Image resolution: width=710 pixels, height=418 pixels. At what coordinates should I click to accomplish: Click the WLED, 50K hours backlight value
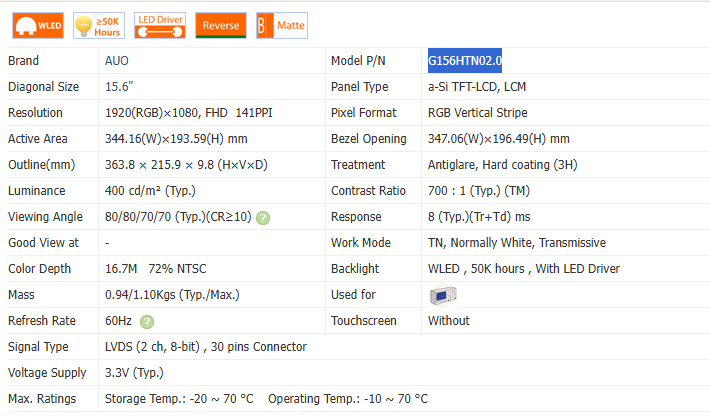(524, 269)
